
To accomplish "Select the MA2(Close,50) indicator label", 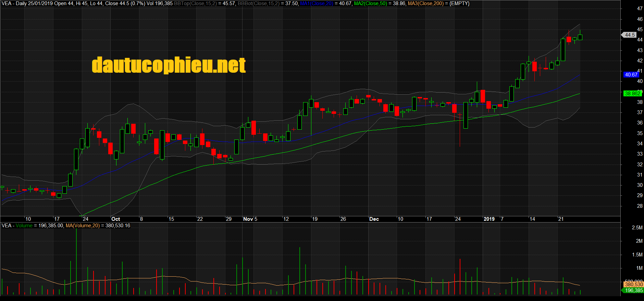I will tap(370, 3).
